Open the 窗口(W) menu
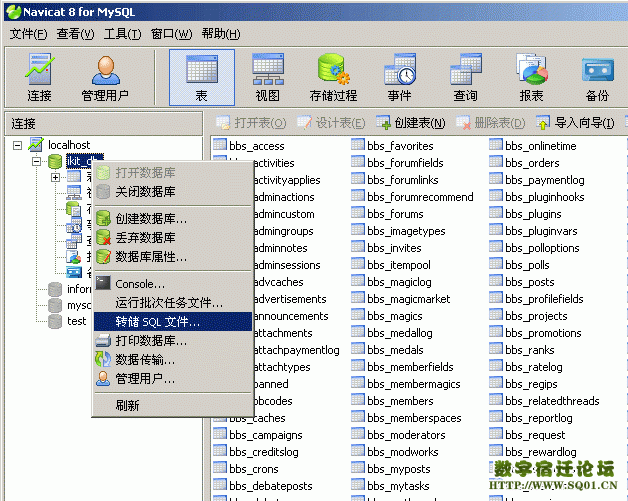 pos(171,34)
